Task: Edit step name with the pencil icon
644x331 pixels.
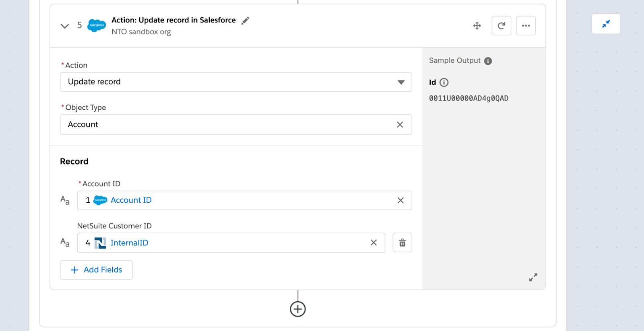Action: click(x=245, y=21)
